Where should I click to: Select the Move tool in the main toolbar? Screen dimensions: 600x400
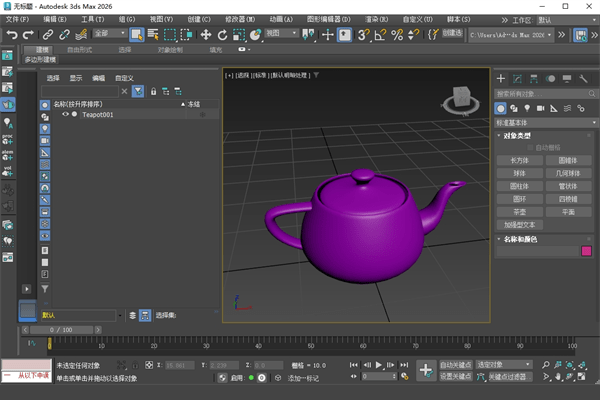[207, 34]
